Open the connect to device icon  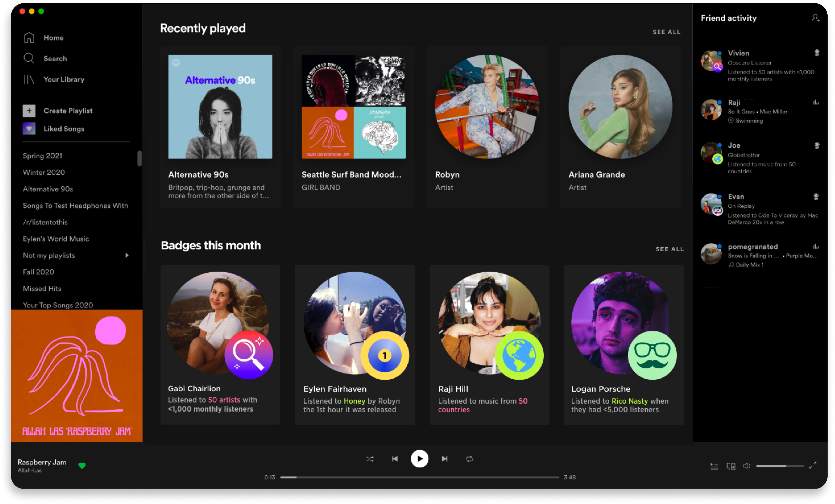(731, 466)
